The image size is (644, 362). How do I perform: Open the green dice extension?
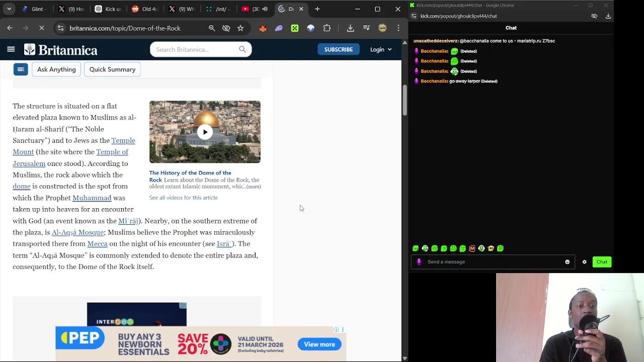(295, 28)
